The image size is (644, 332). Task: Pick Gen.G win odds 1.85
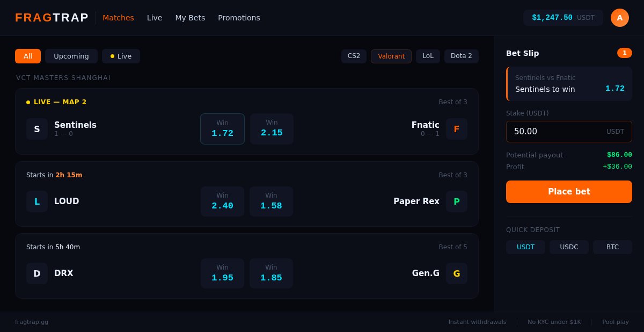coord(271,273)
